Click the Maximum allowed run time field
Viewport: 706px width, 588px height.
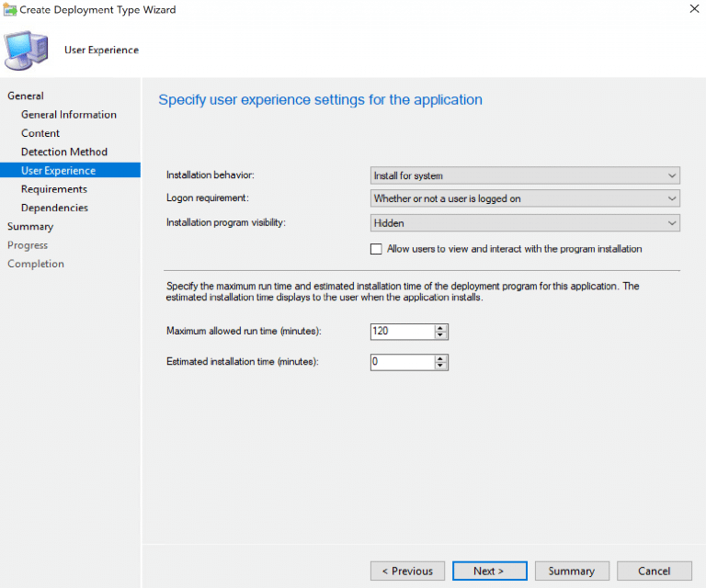401,332
